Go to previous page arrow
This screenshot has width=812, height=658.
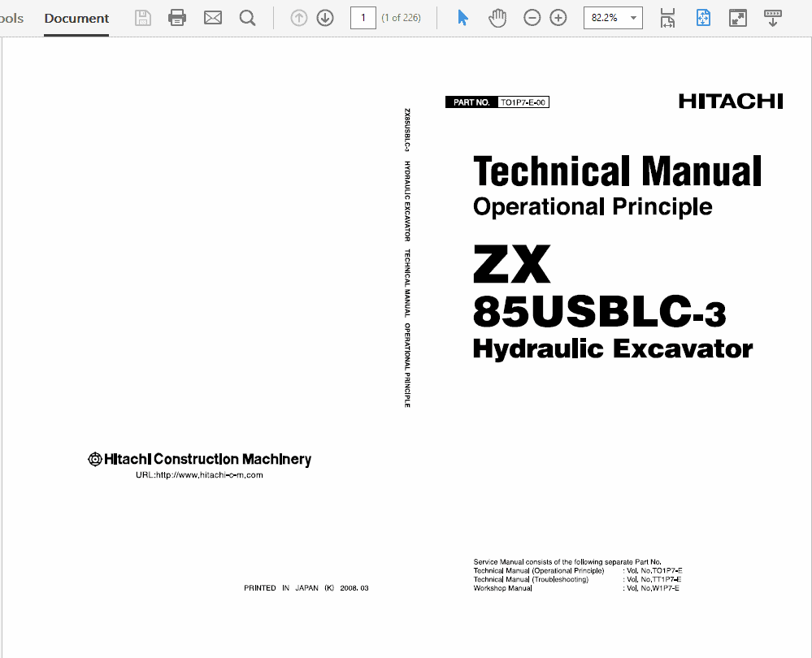(299, 18)
